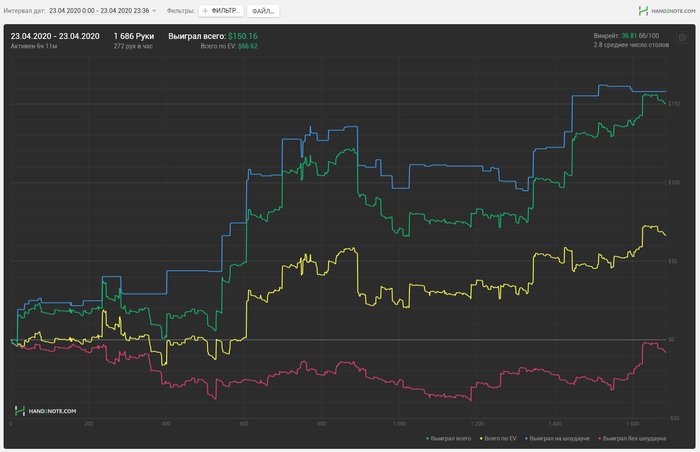The height and width of the screenshot is (452, 700).
Task: Open the chart settings gear icon
Action: tap(682, 38)
